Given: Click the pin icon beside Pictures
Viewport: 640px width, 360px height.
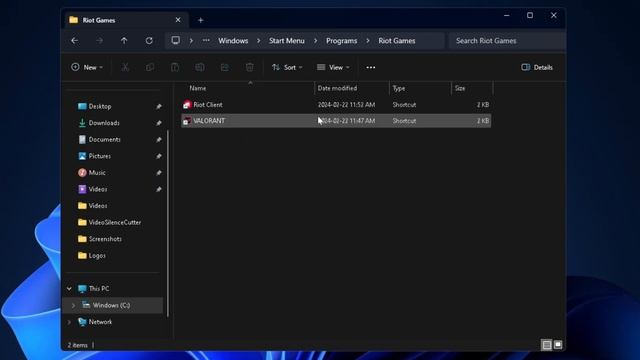Looking at the screenshot, I should click(x=159, y=156).
